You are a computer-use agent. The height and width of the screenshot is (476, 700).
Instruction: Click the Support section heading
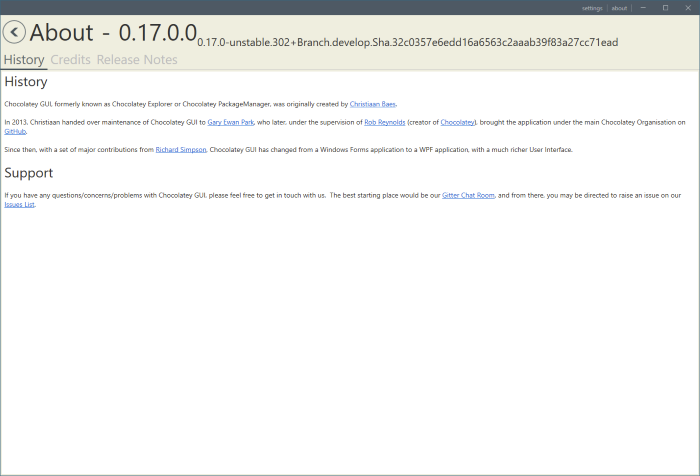[29, 173]
